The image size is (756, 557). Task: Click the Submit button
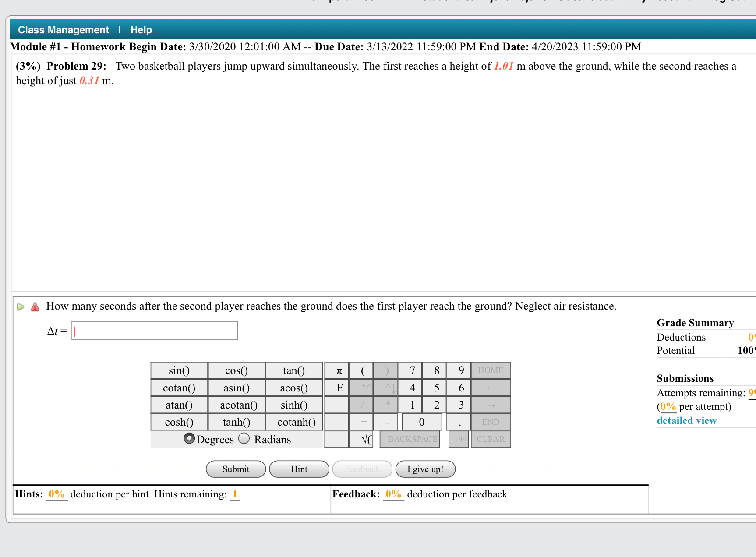[x=235, y=469]
